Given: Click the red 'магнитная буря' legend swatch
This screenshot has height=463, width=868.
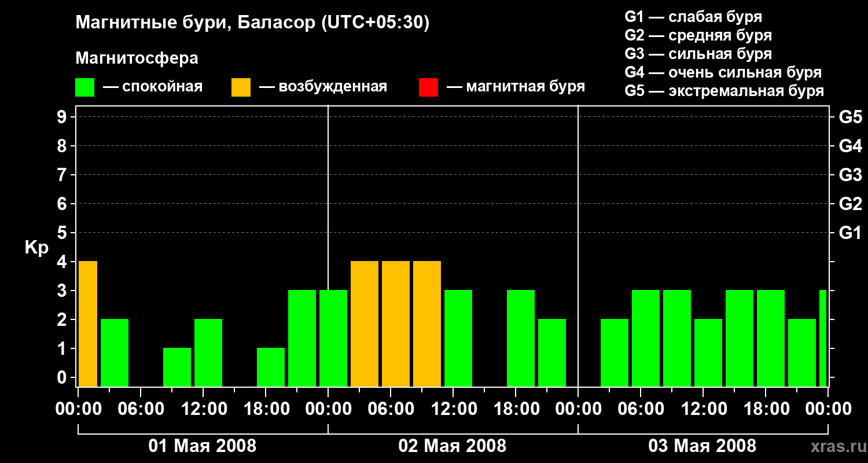Looking at the screenshot, I should pos(428,87).
